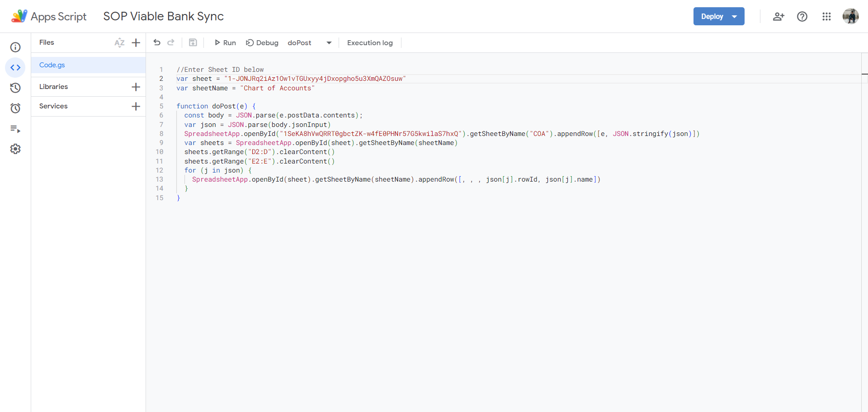Open the Overview info icon in sidebar
This screenshot has height=412, width=868.
pyautogui.click(x=15, y=47)
